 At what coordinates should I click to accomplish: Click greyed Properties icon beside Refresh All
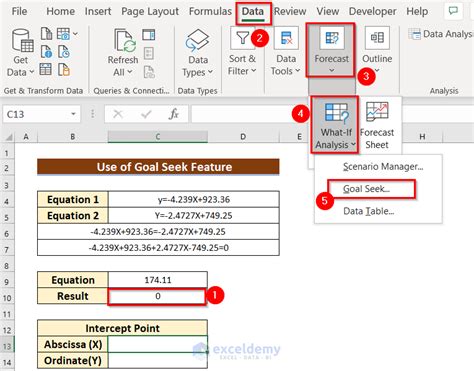click(149, 53)
